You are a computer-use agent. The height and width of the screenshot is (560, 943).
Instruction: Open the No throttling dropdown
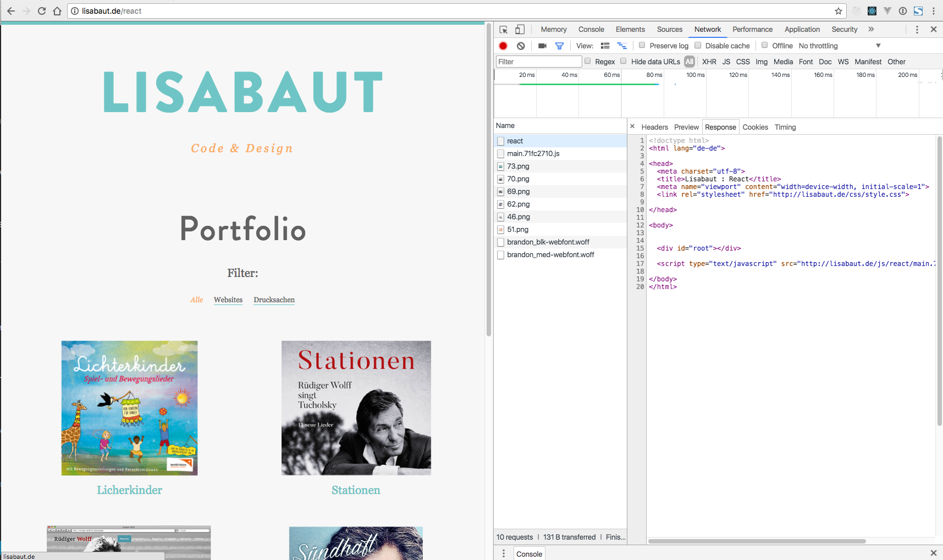840,46
